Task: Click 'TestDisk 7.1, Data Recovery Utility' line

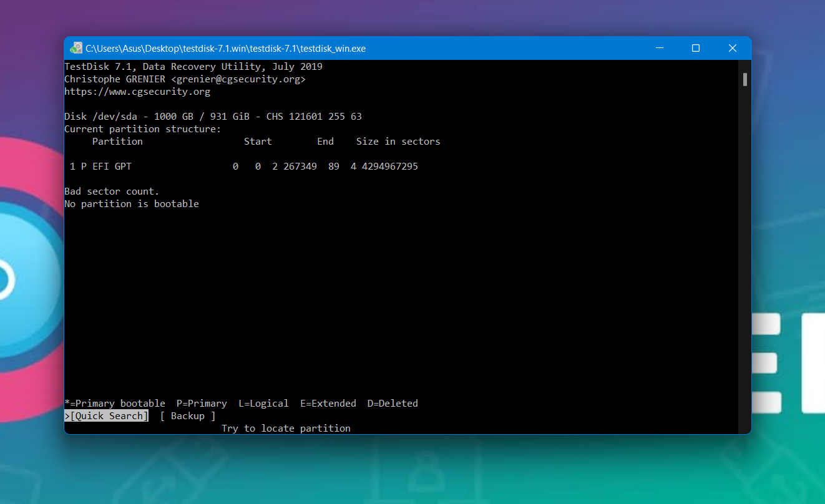Action: pos(193,67)
